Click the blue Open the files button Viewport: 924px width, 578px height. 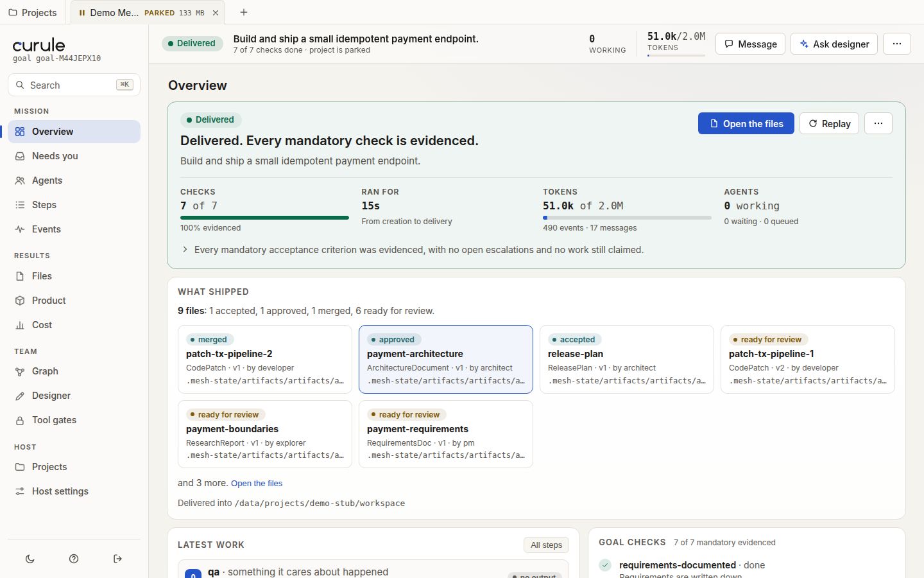746,123
